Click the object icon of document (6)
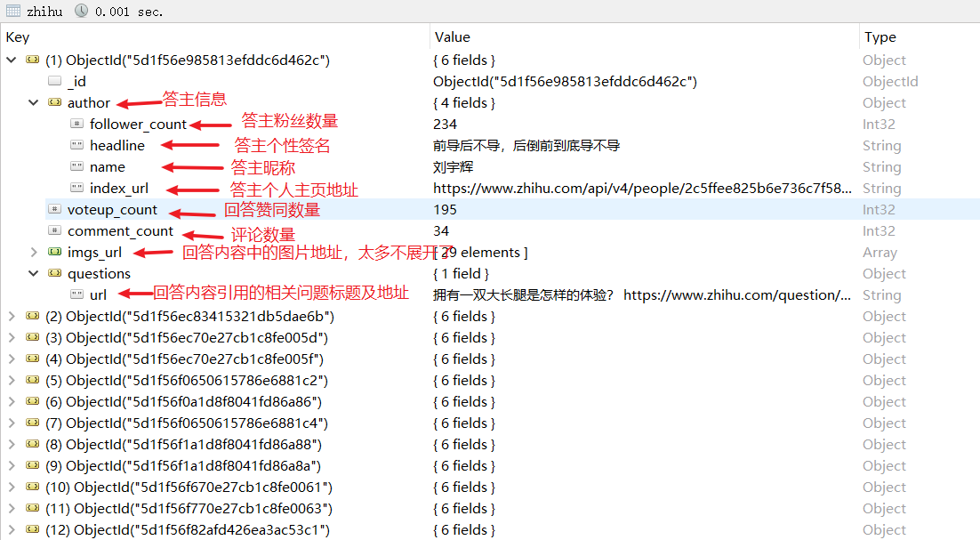This screenshot has height=540, width=980. [33, 400]
